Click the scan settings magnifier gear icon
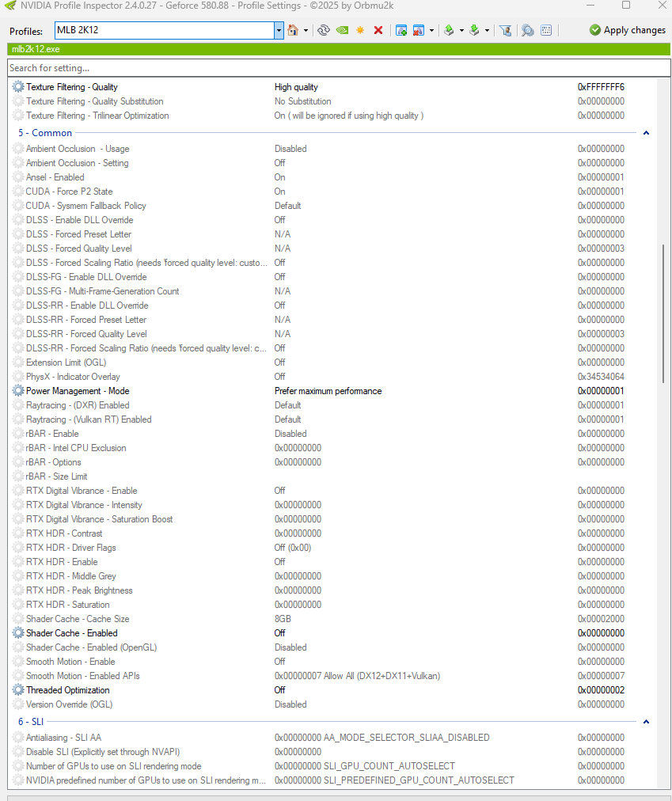The height and width of the screenshot is (801, 672). (527, 30)
